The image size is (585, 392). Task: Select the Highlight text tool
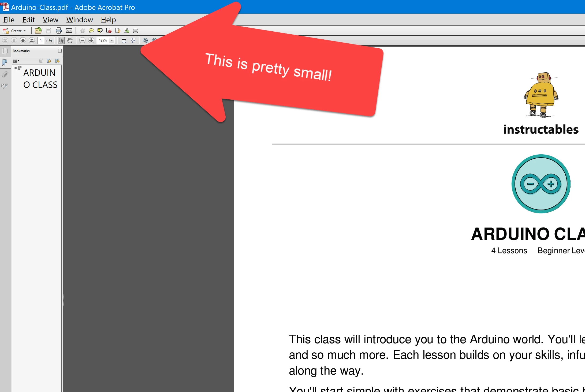point(100,31)
